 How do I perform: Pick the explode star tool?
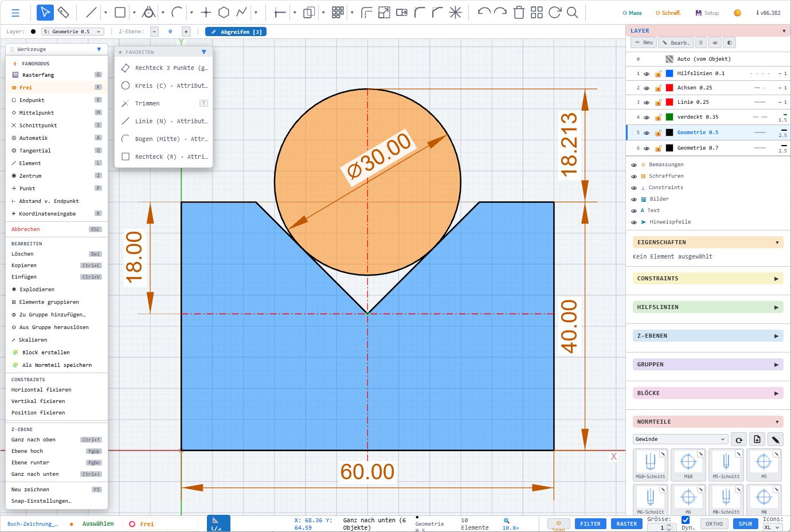point(455,13)
